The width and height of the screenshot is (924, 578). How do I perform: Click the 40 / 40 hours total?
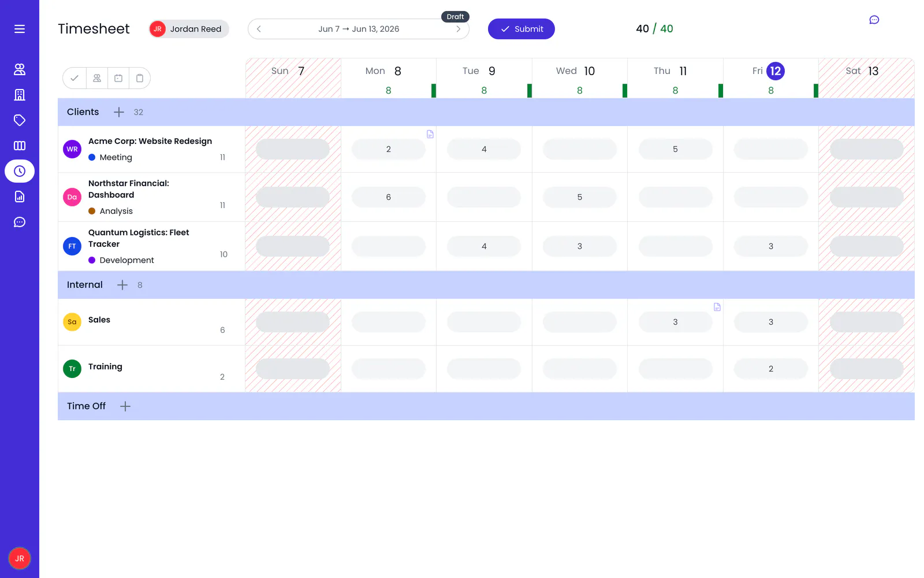point(654,29)
